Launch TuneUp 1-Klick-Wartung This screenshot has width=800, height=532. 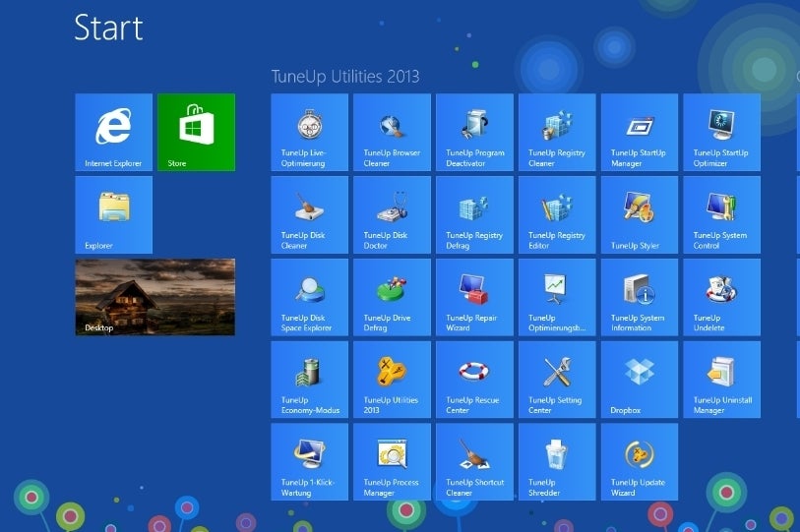coord(310,462)
